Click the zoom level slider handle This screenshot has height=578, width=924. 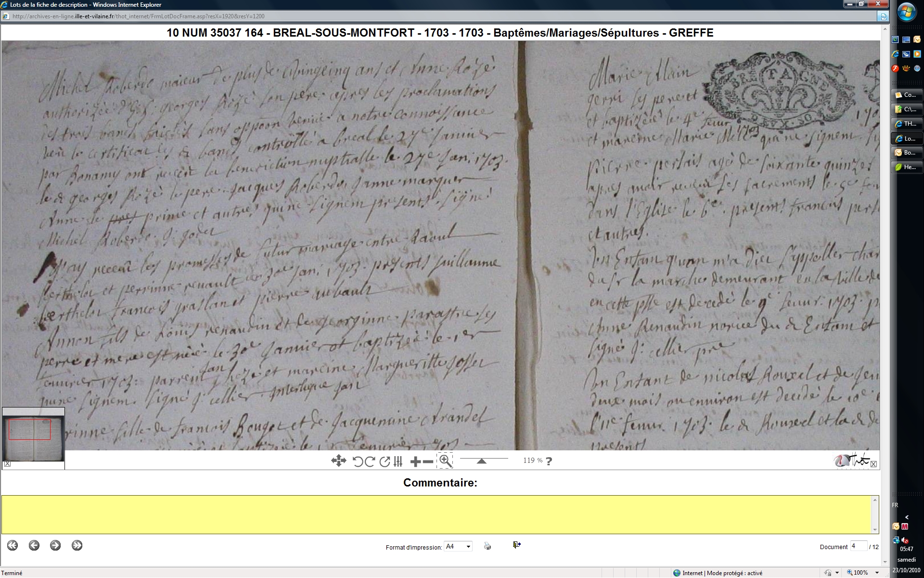[481, 461]
